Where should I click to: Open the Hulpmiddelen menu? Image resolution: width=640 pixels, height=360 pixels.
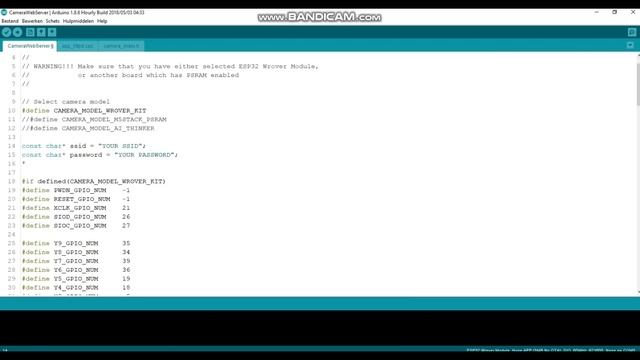78,21
